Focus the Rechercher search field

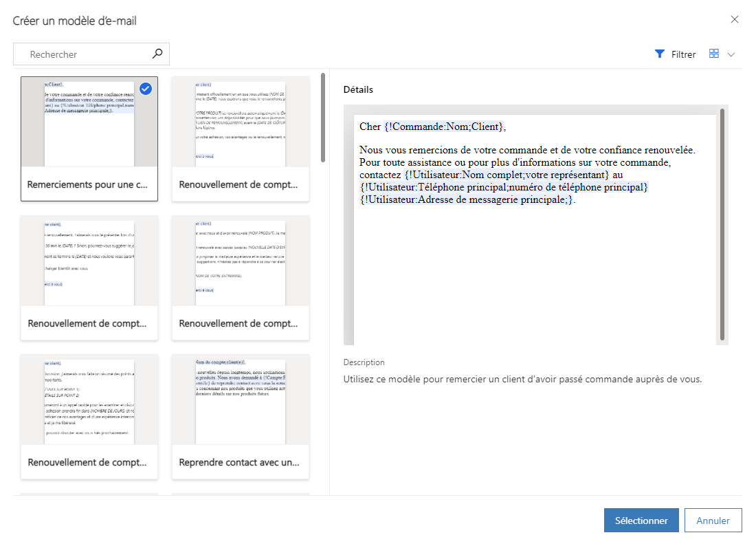91,54
